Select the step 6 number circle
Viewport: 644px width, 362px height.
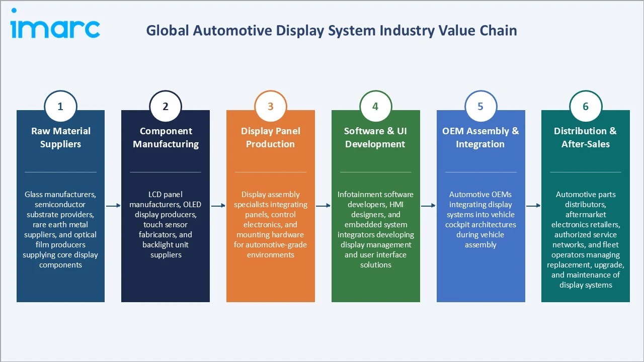[x=586, y=107]
